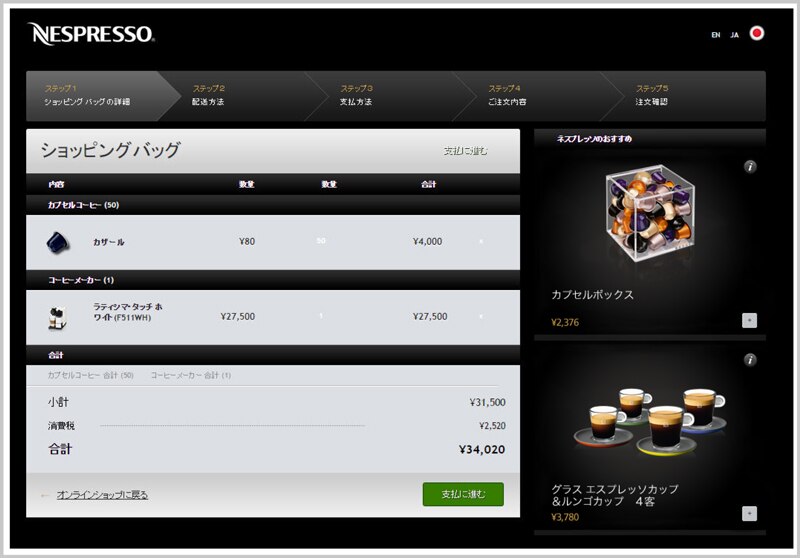Remove ラティシマ・タッチ from bag
Viewport: 800px width, 558px height.
point(481,316)
